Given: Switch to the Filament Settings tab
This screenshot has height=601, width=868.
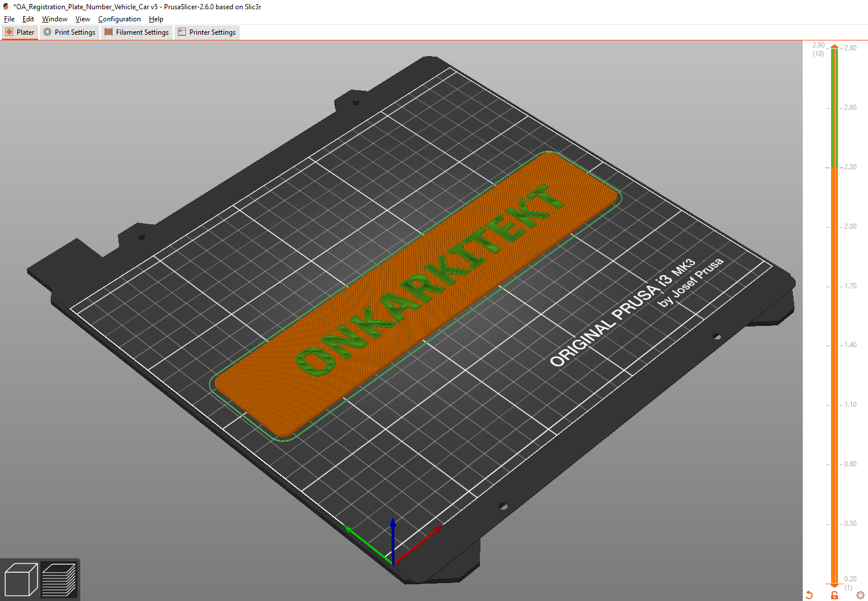Looking at the screenshot, I should coord(137,32).
